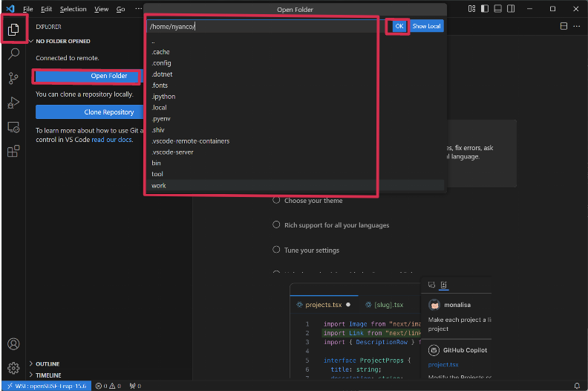Open the notifications bell in status bar
Screen dimensions: 588x391
pos(577,386)
